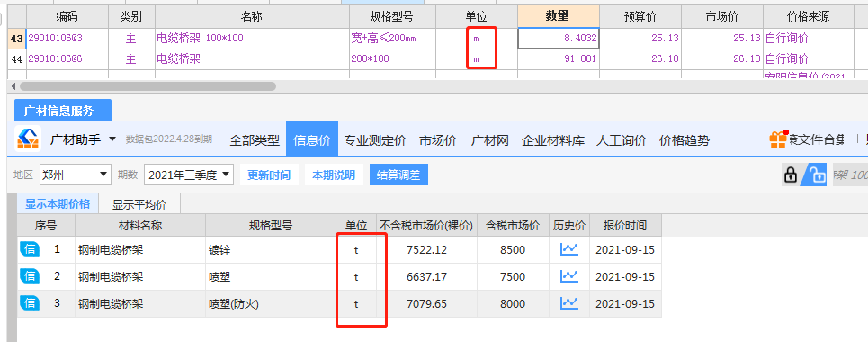Open the 期数 2021年三季度 dropdown
The width and height of the screenshot is (868, 342).
(x=189, y=175)
